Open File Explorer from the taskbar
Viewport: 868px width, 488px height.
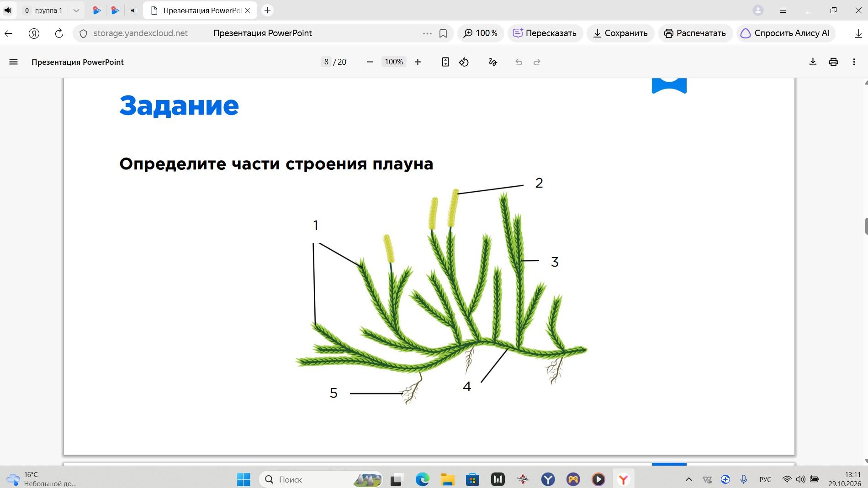tap(448, 479)
